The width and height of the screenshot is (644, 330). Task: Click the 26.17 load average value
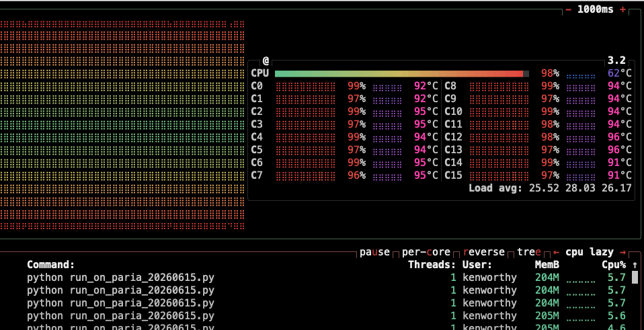(616, 188)
